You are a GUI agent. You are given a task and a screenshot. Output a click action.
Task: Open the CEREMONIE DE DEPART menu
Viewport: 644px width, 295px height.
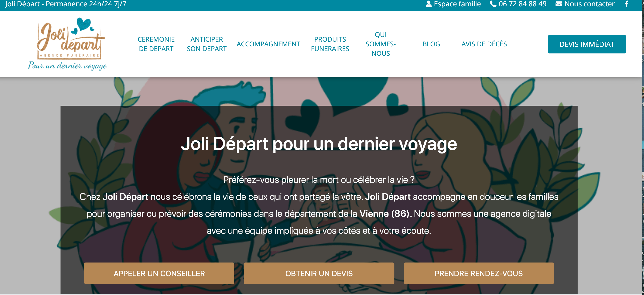[156, 44]
